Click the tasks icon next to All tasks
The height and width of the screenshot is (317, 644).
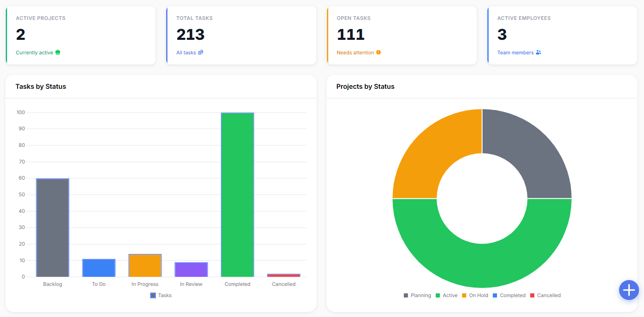pyautogui.click(x=201, y=52)
